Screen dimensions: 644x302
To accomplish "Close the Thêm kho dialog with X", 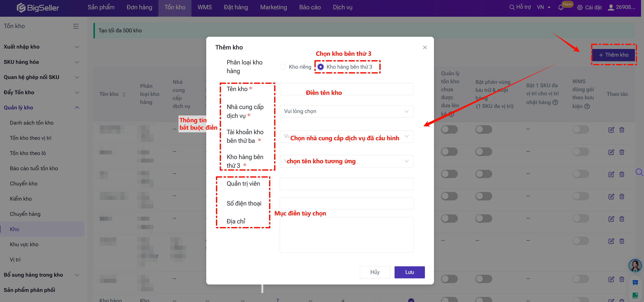I will point(424,47).
